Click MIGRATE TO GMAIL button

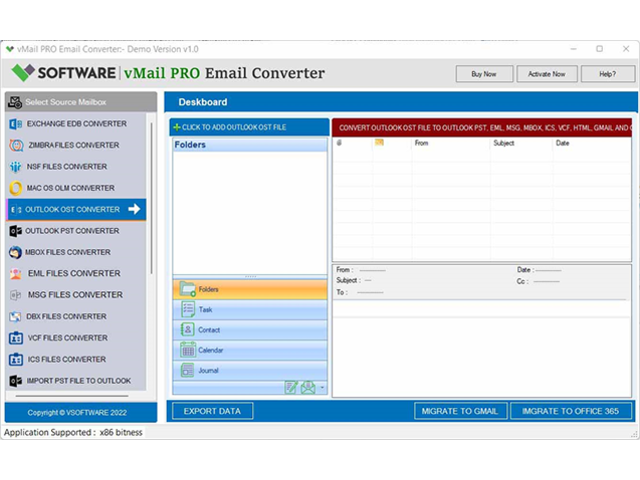point(460,411)
